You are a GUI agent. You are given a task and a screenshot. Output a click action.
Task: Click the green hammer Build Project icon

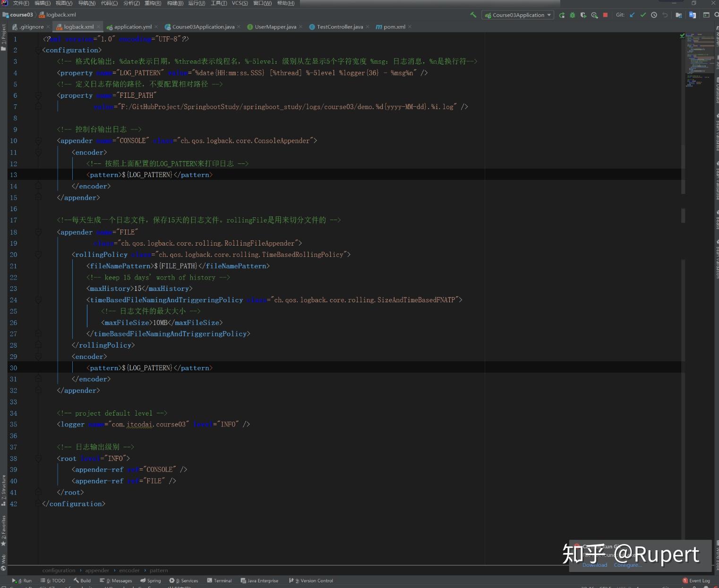point(473,15)
